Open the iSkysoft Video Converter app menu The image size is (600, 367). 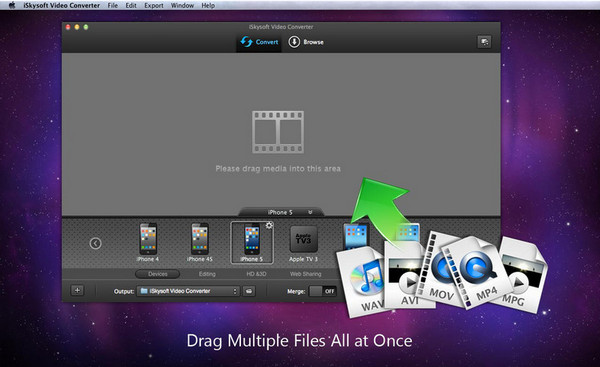pyautogui.click(x=61, y=5)
